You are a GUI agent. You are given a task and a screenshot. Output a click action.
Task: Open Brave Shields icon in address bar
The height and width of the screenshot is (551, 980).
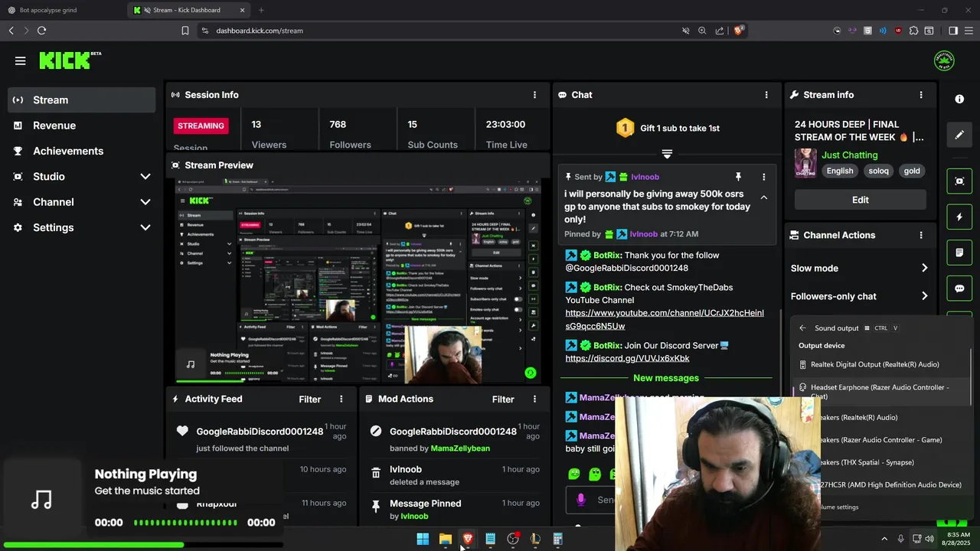[739, 31]
